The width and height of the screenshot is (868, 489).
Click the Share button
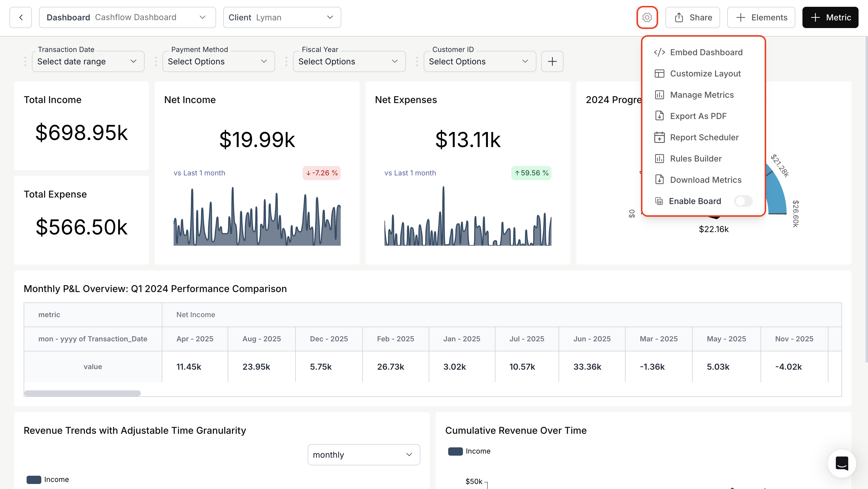tap(692, 17)
